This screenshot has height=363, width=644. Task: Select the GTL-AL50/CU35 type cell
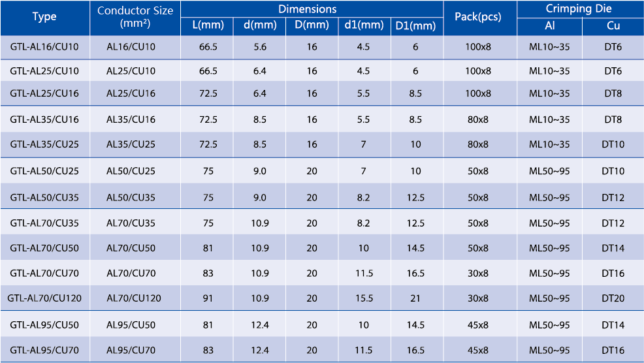(44, 197)
